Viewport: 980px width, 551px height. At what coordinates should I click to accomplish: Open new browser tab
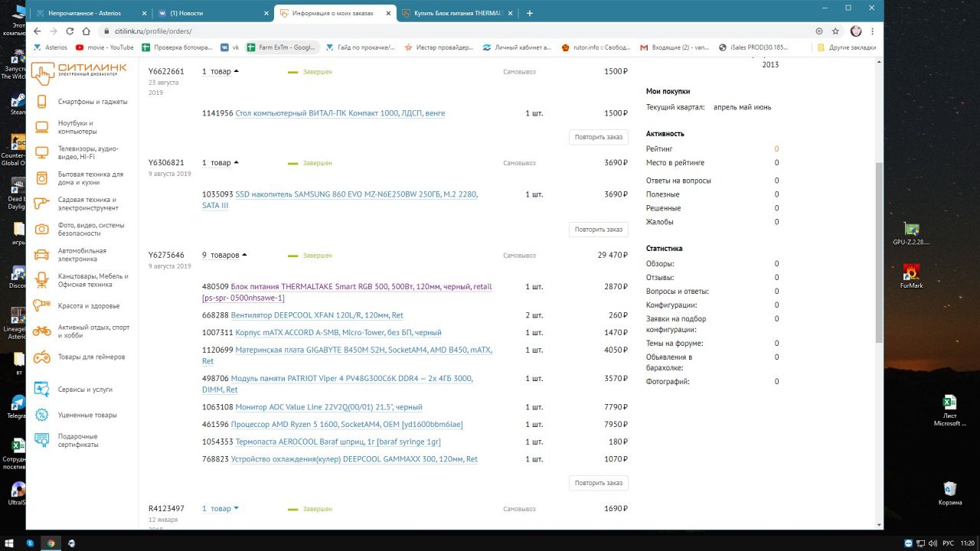[x=530, y=13]
